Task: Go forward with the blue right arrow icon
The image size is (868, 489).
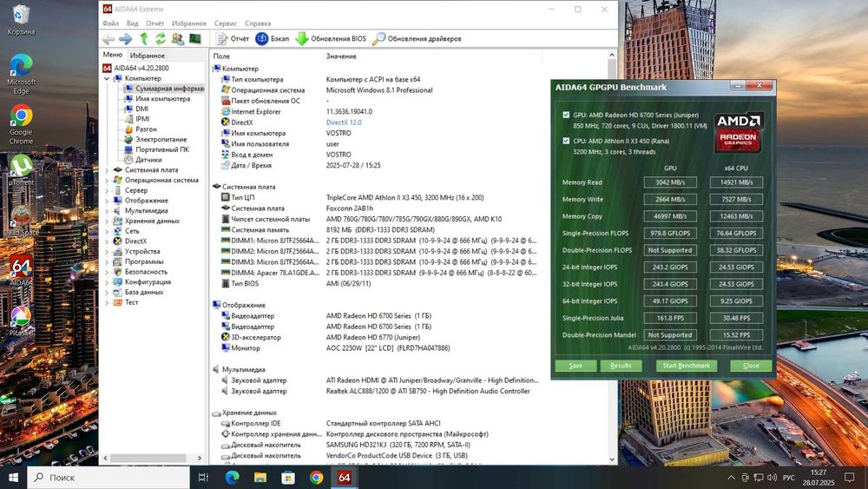Action: point(126,39)
